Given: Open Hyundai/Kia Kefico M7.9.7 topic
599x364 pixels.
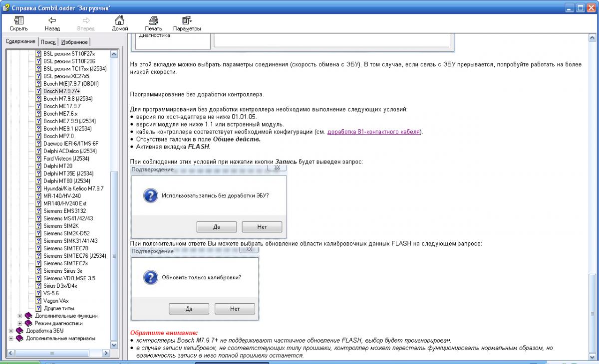Looking at the screenshot, I should click(x=73, y=188).
